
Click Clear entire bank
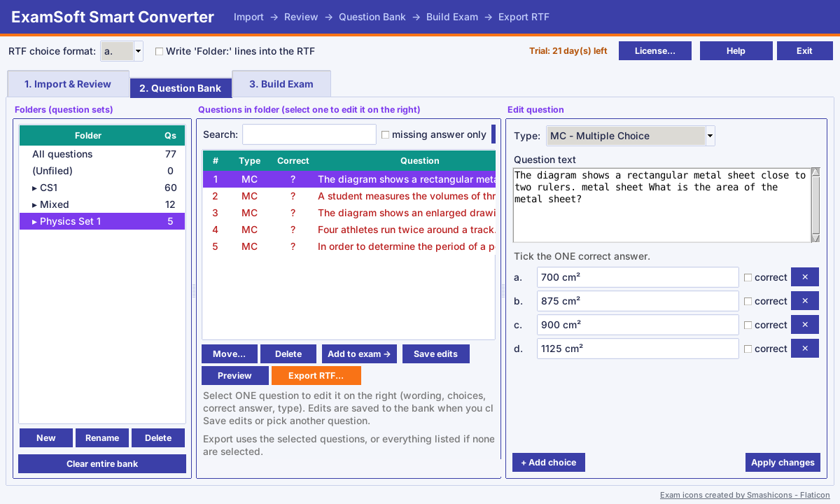click(x=102, y=464)
